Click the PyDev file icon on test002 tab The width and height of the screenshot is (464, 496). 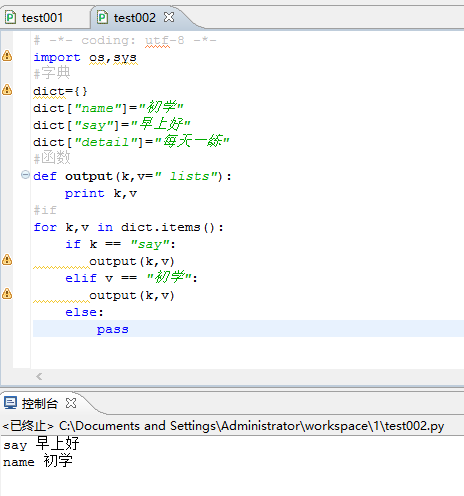tap(102, 17)
